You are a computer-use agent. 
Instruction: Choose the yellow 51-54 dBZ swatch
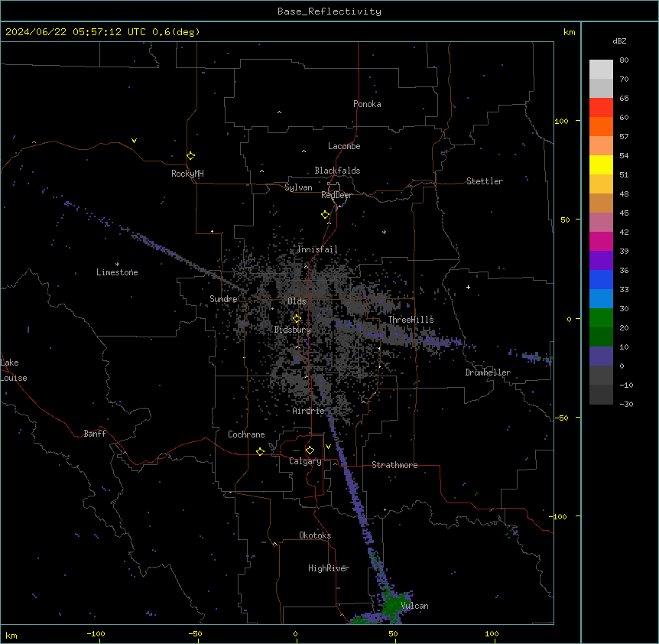601,164
